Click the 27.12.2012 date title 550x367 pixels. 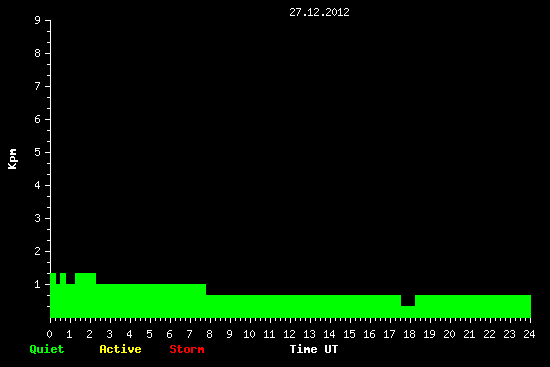319,13
